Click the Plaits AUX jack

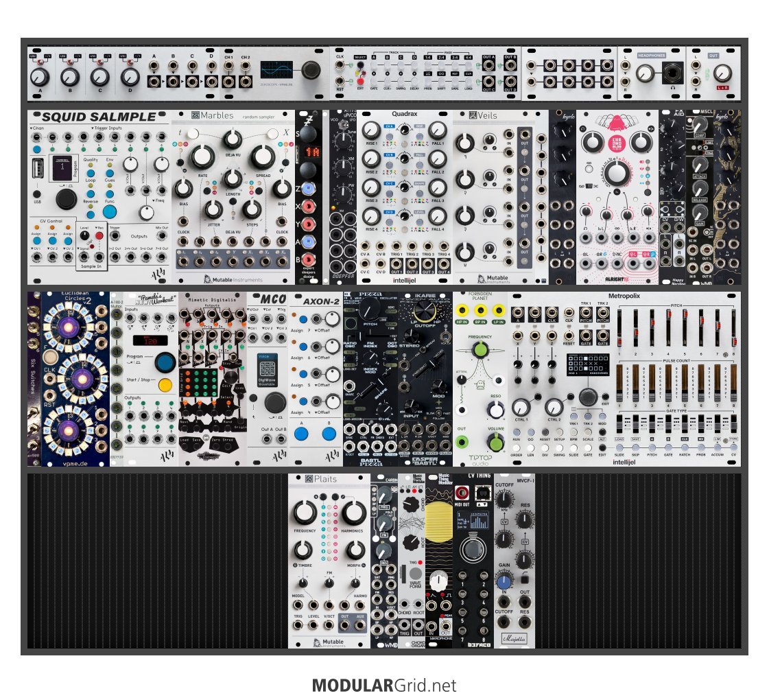pyautogui.click(x=360, y=625)
